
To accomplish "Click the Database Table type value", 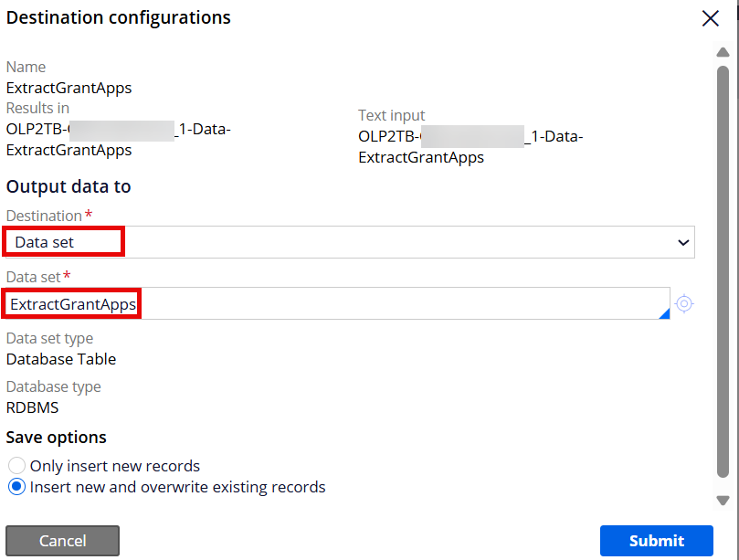I will click(61, 359).
